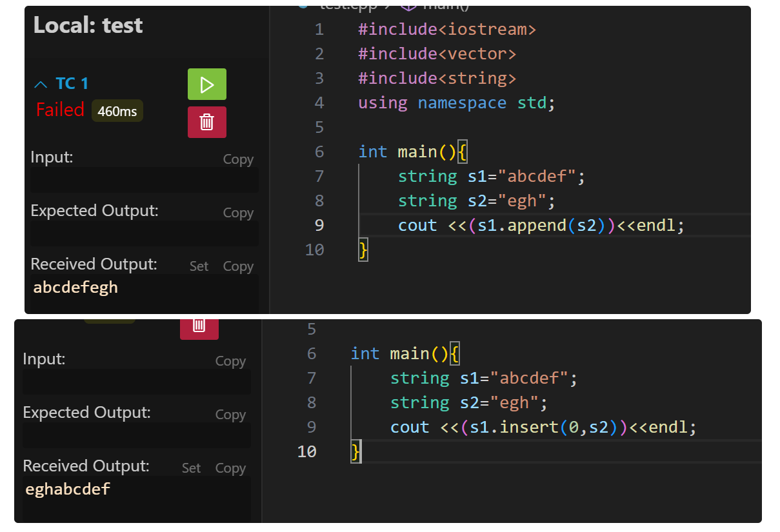This screenshot has width=780, height=532.
Task: Copy Expected Output in the lower panel
Action: click(230, 415)
